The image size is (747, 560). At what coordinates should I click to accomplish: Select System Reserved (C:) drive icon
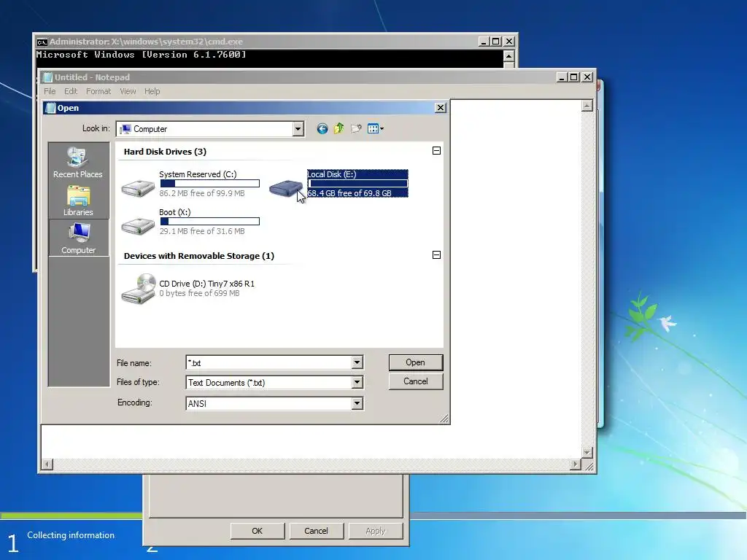point(138,188)
